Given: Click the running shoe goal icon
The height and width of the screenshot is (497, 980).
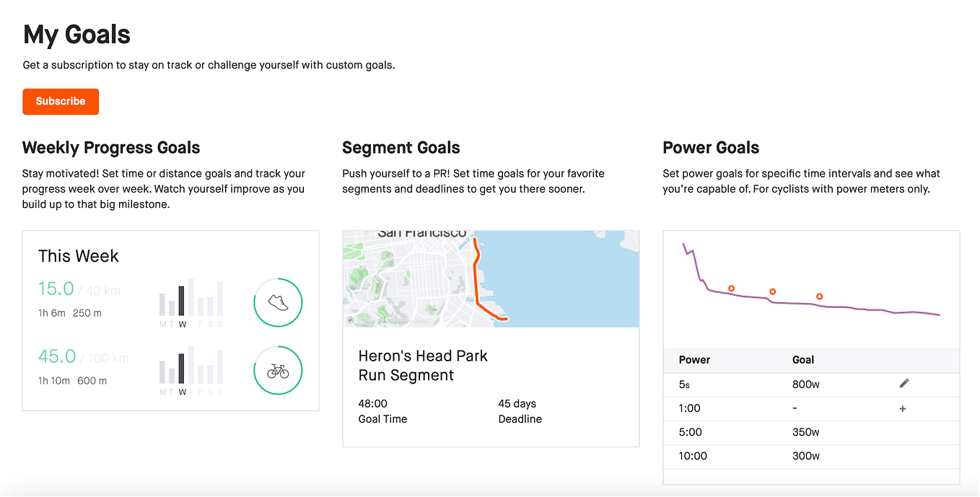Looking at the screenshot, I should pos(278,303).
